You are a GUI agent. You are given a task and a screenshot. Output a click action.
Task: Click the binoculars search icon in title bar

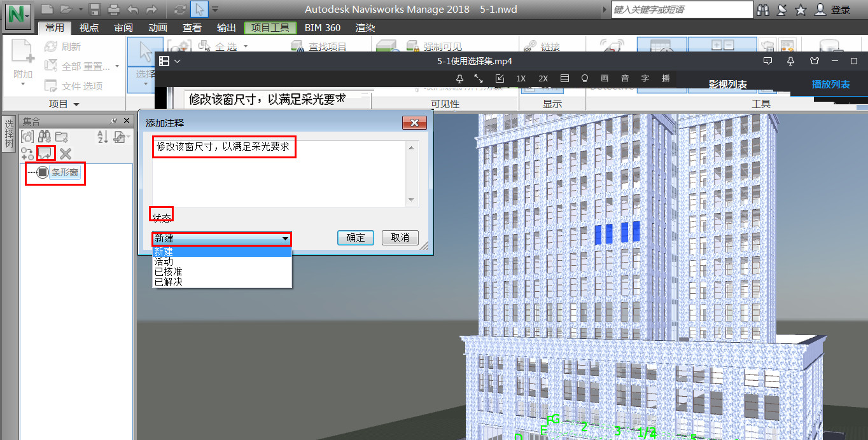tap(764, 10)
